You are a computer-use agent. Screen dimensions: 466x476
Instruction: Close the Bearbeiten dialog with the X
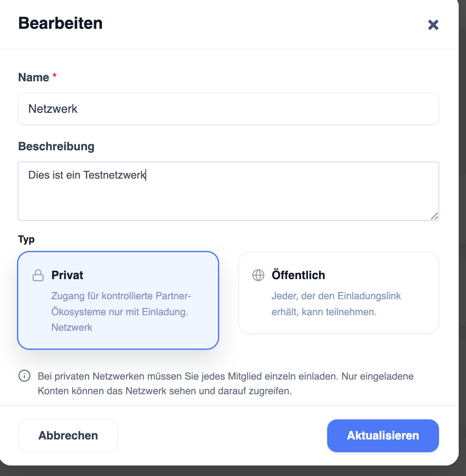point(433,25)
